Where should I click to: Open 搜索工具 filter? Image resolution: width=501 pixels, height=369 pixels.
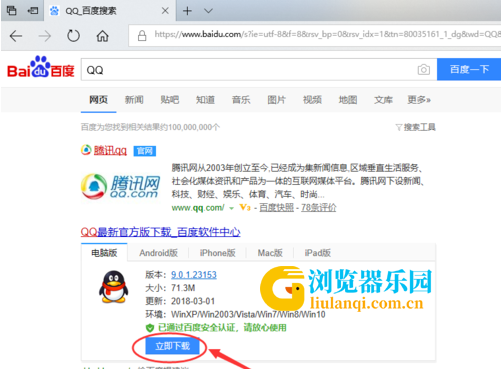(416, 127)
